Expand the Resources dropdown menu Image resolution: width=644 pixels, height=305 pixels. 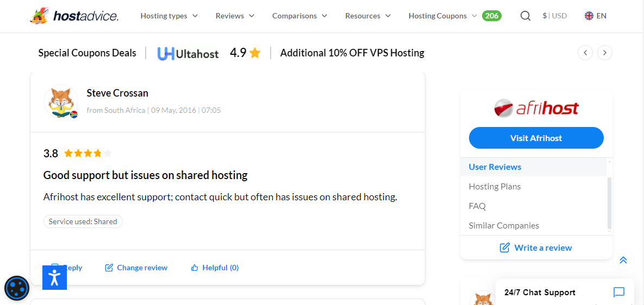[368, 16]
